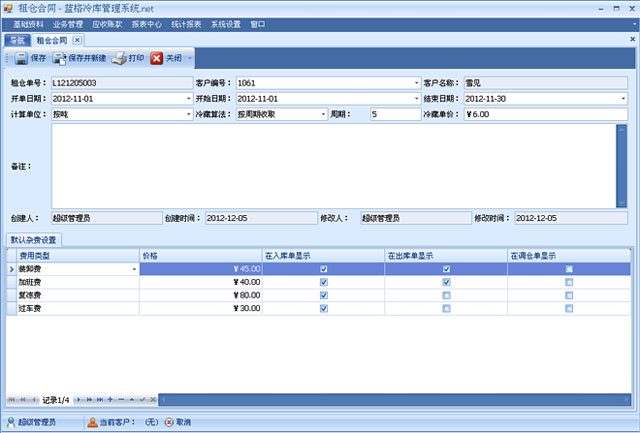The image size is (640, 433).
Task: Go to next page in record navigator
Action: [89, 400]
